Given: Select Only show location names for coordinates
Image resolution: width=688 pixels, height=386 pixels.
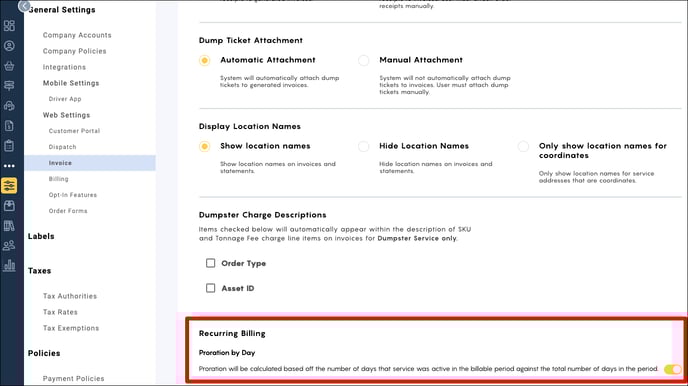Looking at the screenshot, I should (523, 147).
